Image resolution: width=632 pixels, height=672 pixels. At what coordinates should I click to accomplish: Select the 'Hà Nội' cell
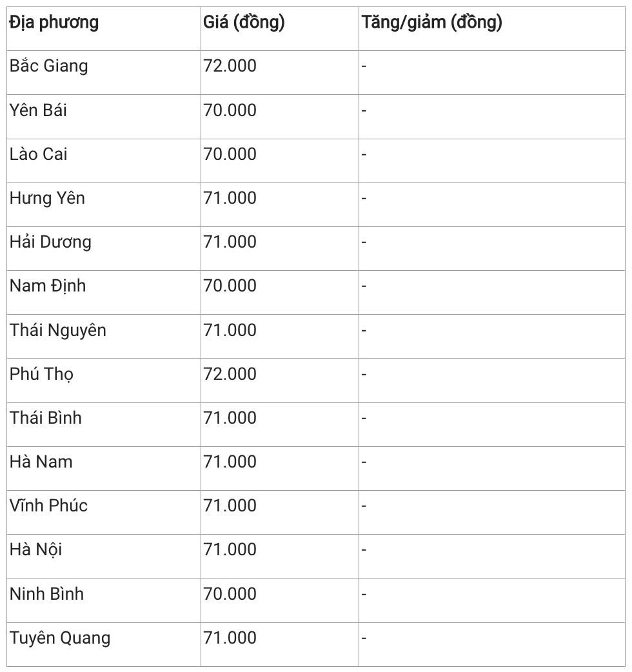36,549
